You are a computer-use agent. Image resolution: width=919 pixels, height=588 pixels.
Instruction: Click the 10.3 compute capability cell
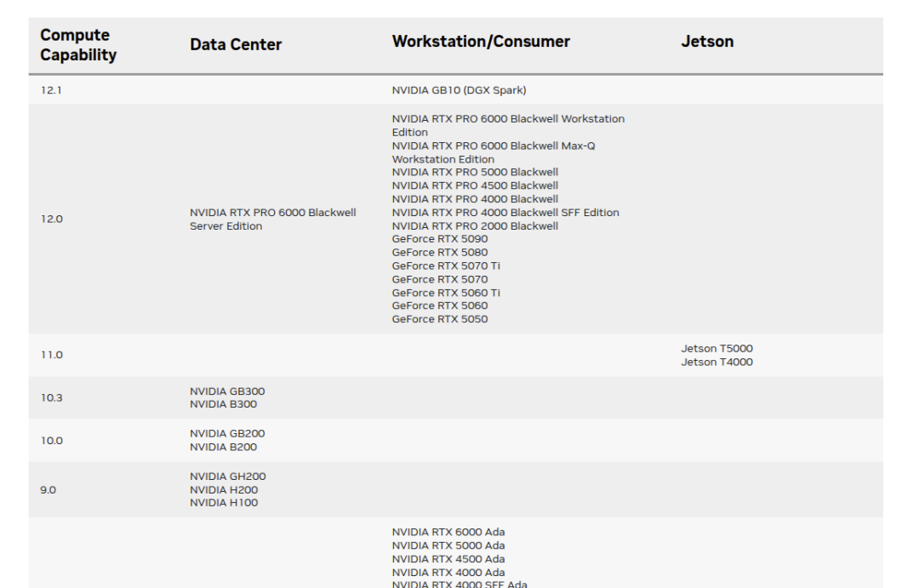(52, 397)
